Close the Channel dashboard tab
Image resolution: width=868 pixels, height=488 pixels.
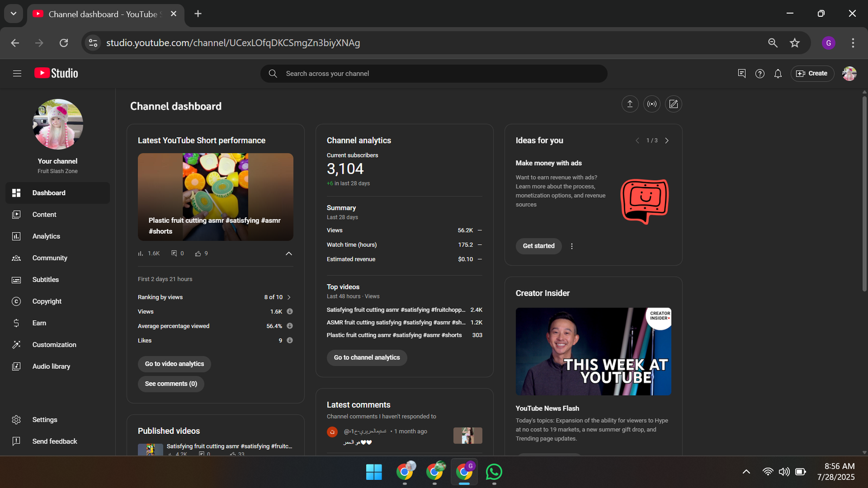click(x=174, y=14)
